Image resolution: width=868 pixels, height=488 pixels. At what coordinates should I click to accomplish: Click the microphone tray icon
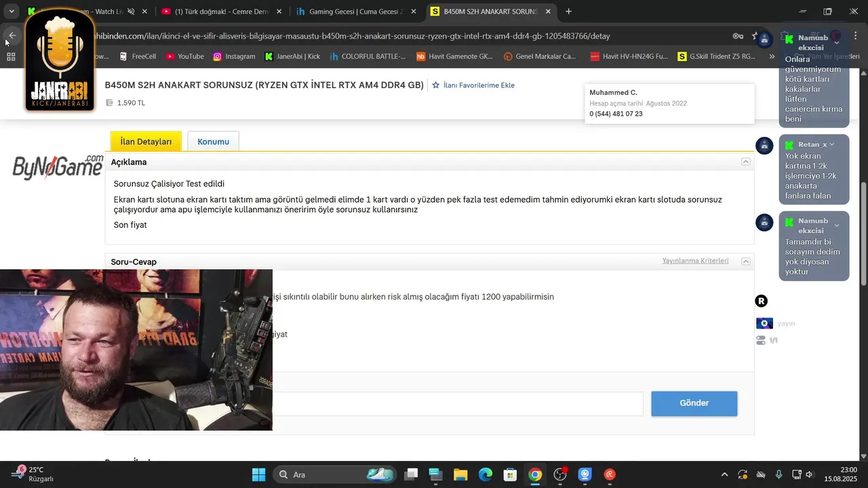[778, 474]
